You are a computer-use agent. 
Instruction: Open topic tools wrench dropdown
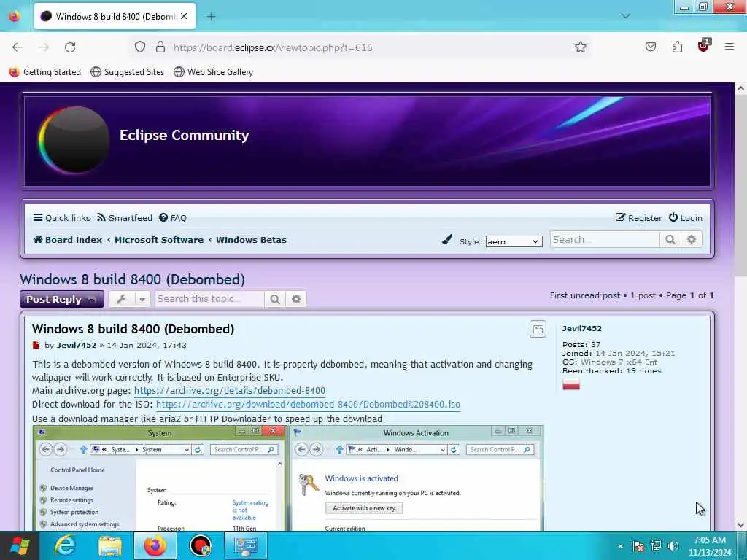[130, 299]
